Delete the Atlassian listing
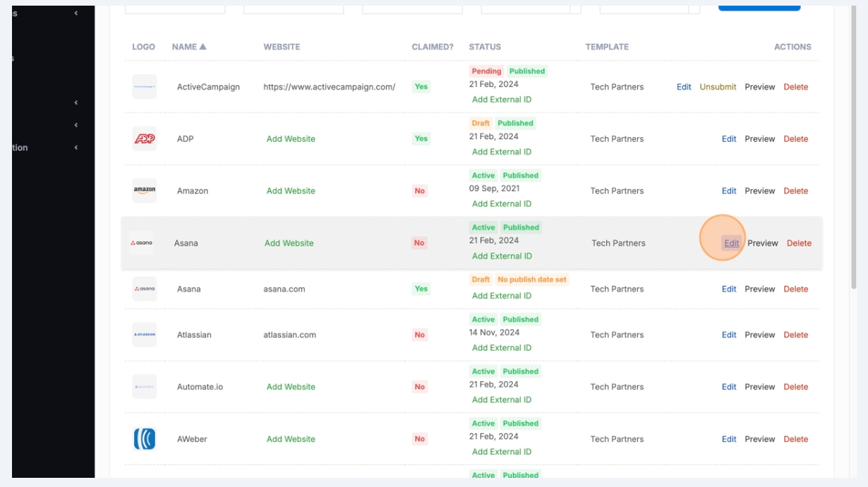The image size is (868, 487). pos(796,335)
